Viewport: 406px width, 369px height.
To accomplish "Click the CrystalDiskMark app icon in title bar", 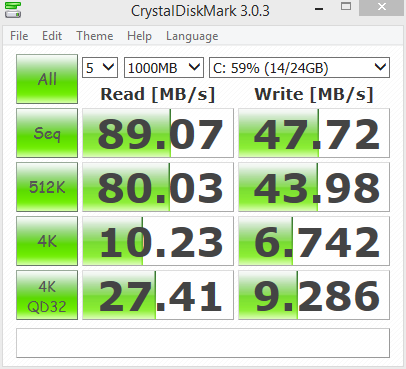I will (x=13, y=10).
